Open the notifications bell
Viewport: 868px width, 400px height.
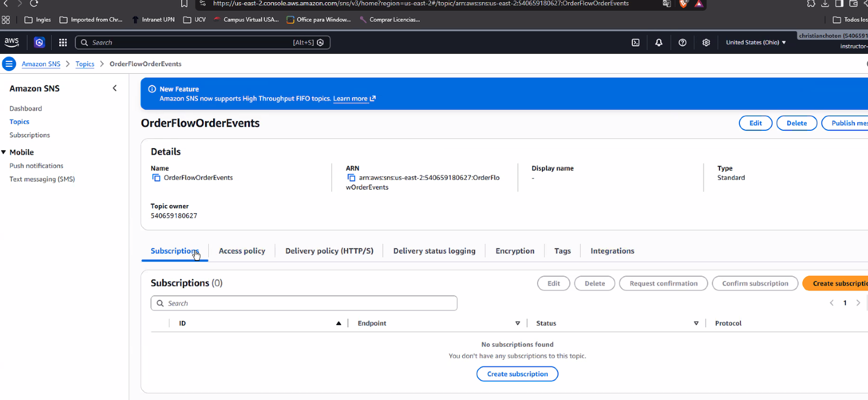coord(659,42)
